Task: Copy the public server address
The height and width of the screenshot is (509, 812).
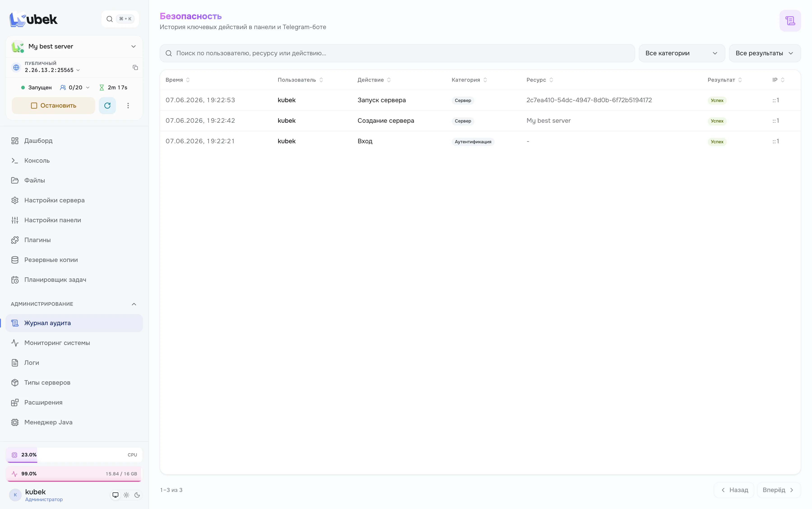Action: (x=135, y=68)
